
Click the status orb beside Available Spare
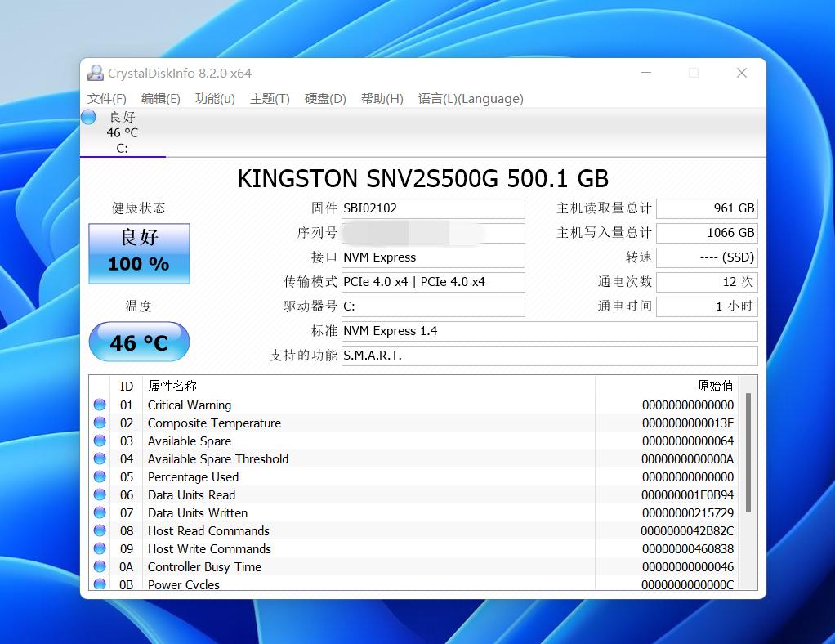point(100,441)
